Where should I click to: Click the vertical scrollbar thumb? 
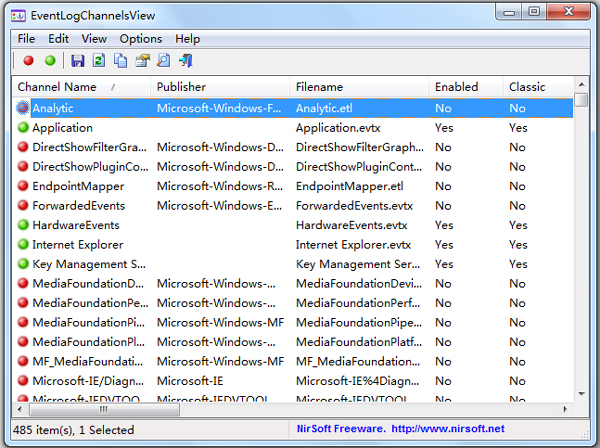coord(582,100)
